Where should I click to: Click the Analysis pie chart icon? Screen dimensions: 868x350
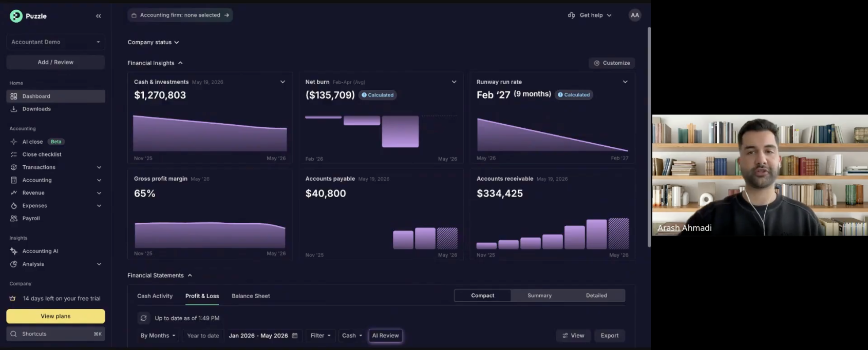[x=14, y=264]
